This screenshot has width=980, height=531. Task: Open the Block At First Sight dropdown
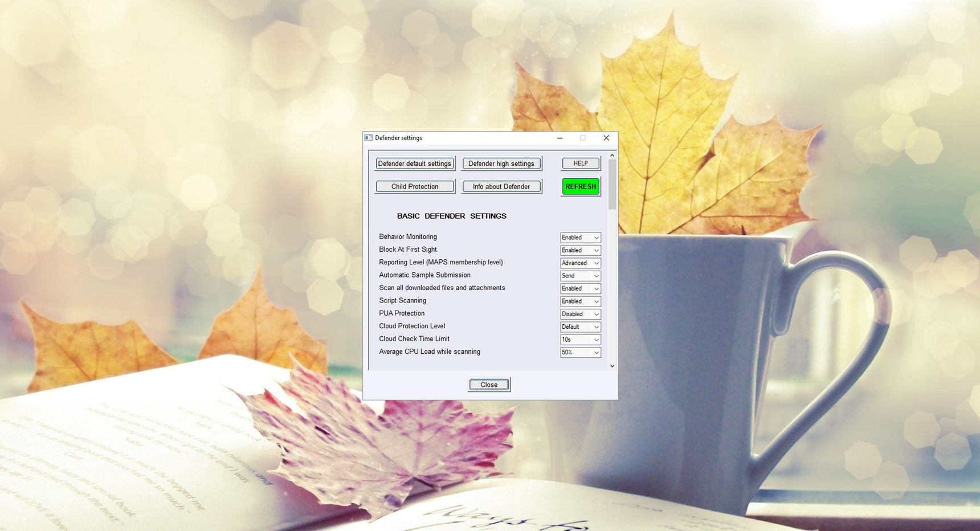tap(580, 250)
